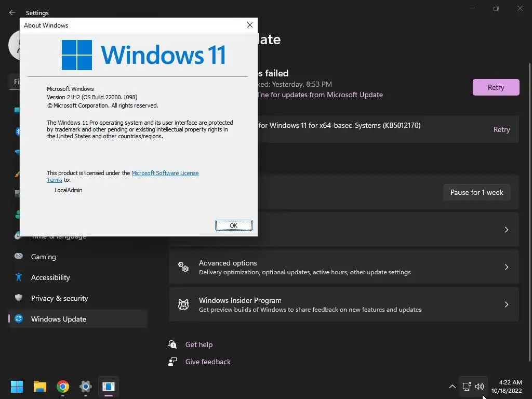Select Windows Update in the Settings sidebar
Image resolution: width=532 pixels, height=399 pixels.
point(78,319)
